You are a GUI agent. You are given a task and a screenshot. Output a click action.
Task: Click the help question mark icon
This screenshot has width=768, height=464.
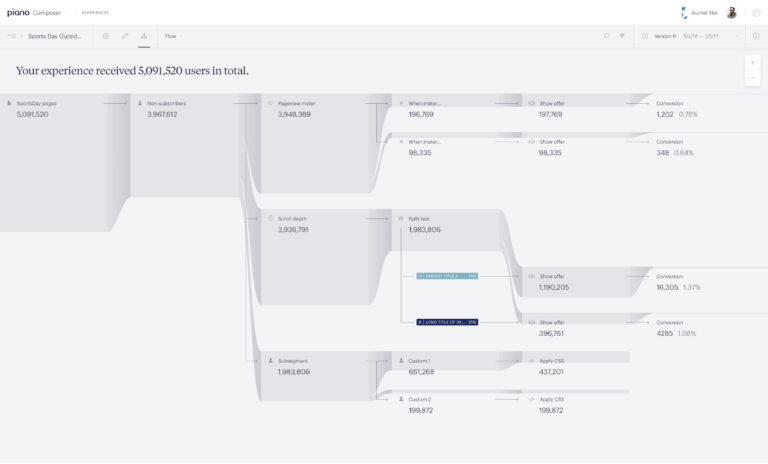pos(756,13)
